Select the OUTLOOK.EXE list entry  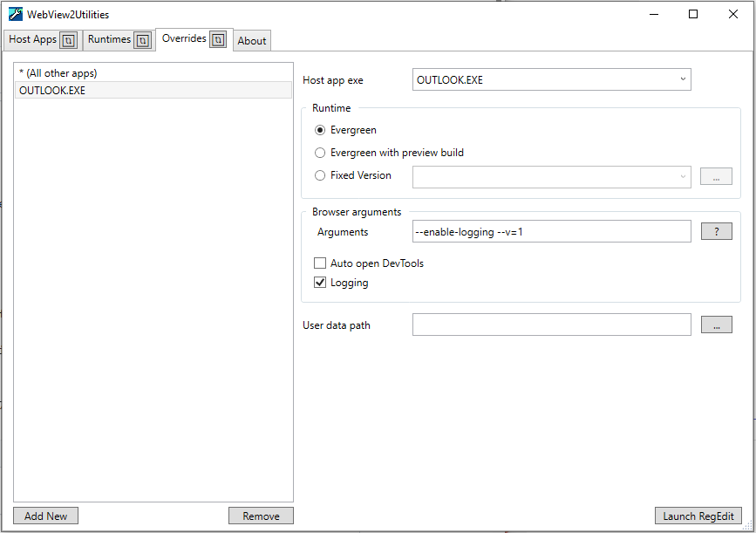[153, 90]
